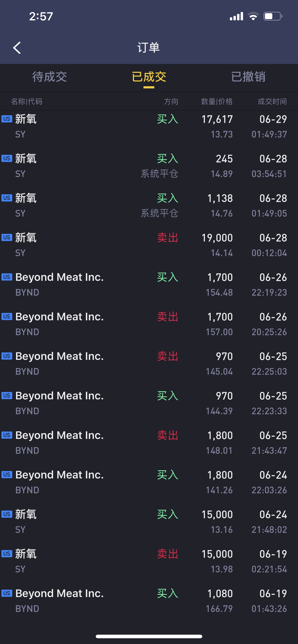Switch to the 已撤销 tab
The image size is (298, 644).
(248, 77)
